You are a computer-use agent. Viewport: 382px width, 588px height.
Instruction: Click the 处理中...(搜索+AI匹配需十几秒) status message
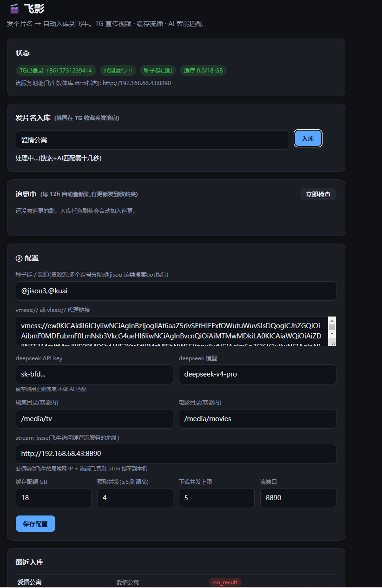[x=59, y=158]
